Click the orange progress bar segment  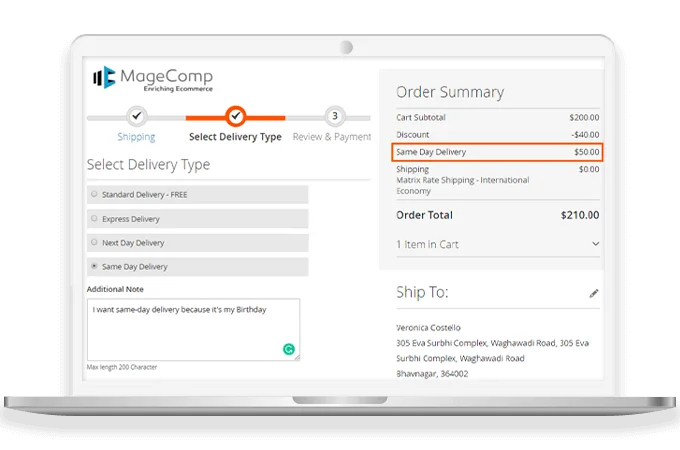(270, 117)
